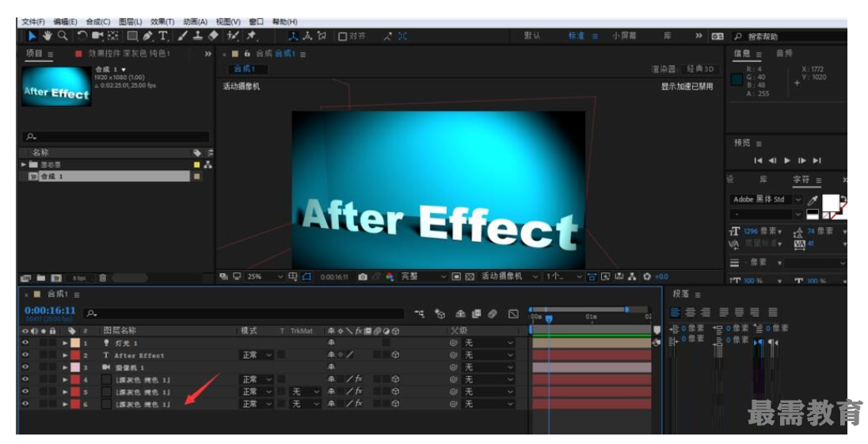Open the 完整 resolution dropdown
868x444 pixels.
(423, 276)
